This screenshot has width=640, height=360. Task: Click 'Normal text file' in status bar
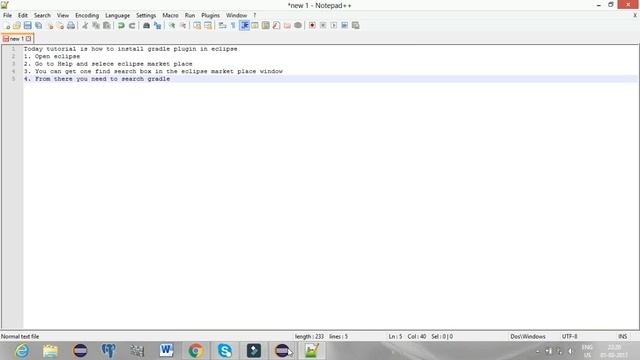20,336
